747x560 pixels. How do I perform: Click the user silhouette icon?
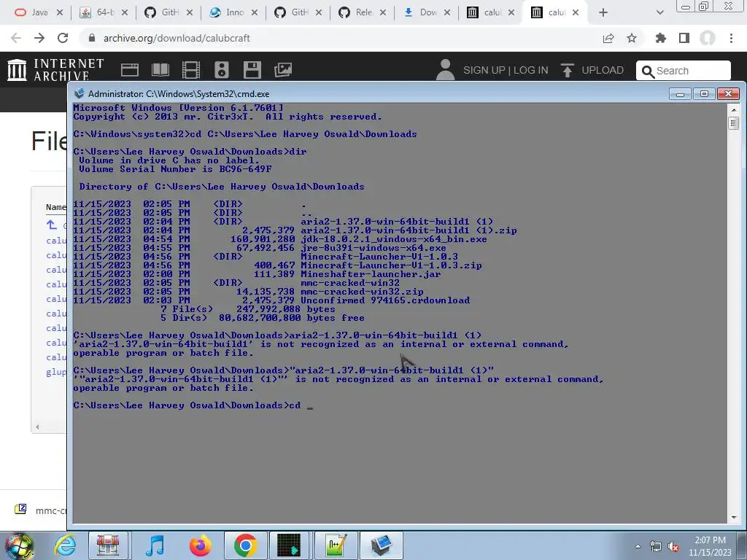[x=446, y=69]
